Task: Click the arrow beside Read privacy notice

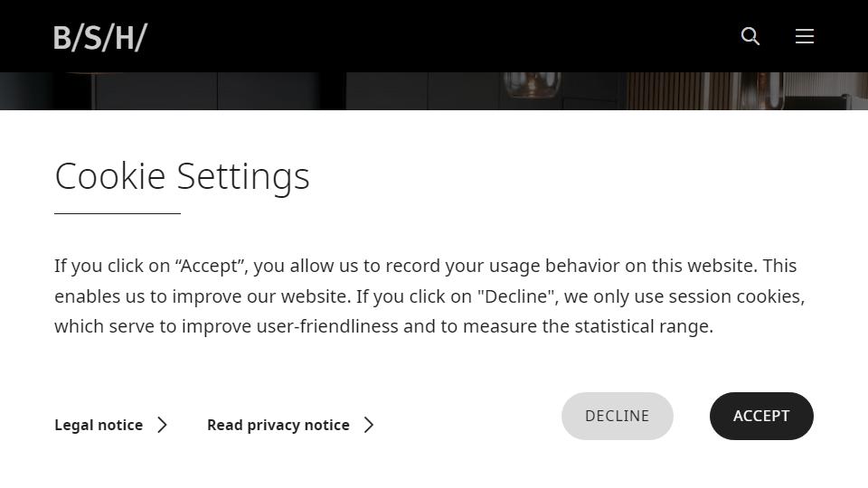Action: coord(369,425)
